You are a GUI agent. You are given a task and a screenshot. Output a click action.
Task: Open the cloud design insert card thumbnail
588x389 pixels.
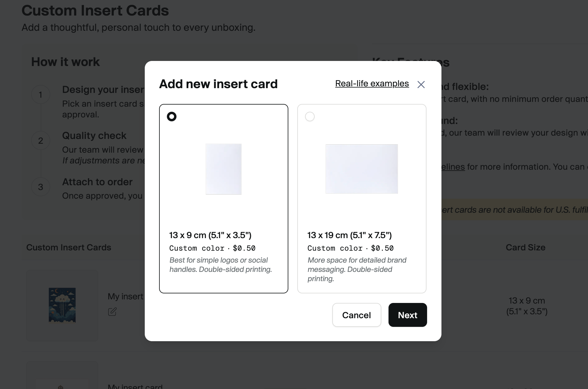pyautogui.click(x=62, y=305)
